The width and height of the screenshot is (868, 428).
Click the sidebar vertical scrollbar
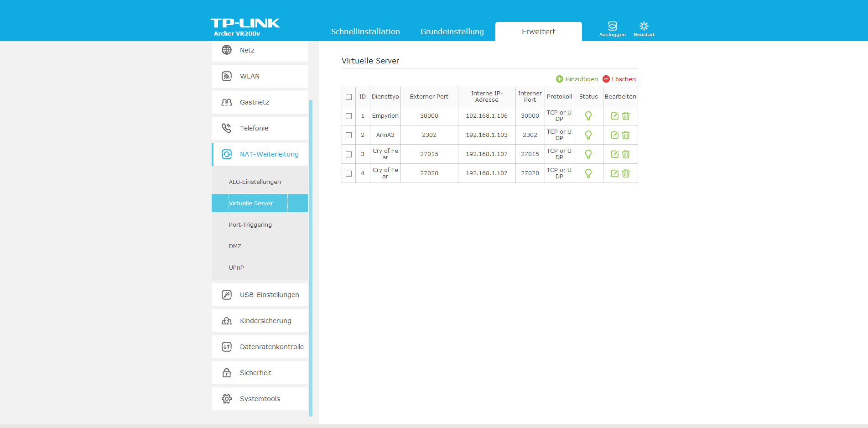(311, 256)
